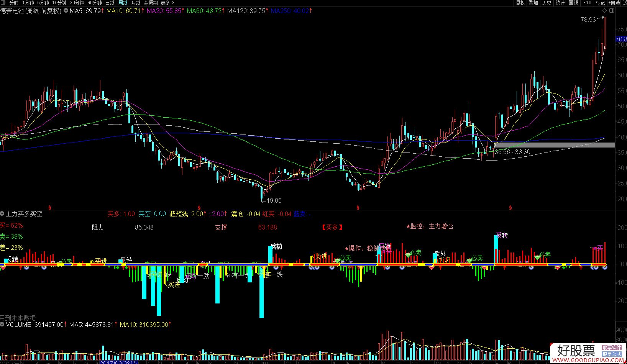Click the 19.05 low price label
627x364 pixels.
pyautogui.click(x=274, y=200)
